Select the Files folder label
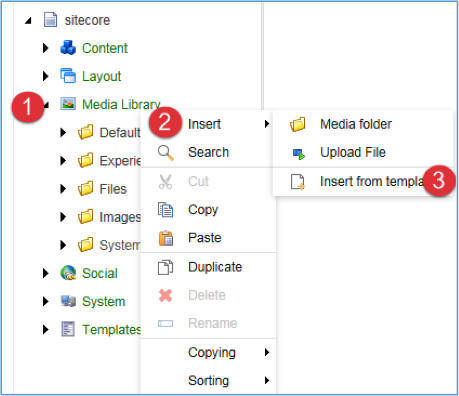The image size is (459, 396). pos(113,189)
